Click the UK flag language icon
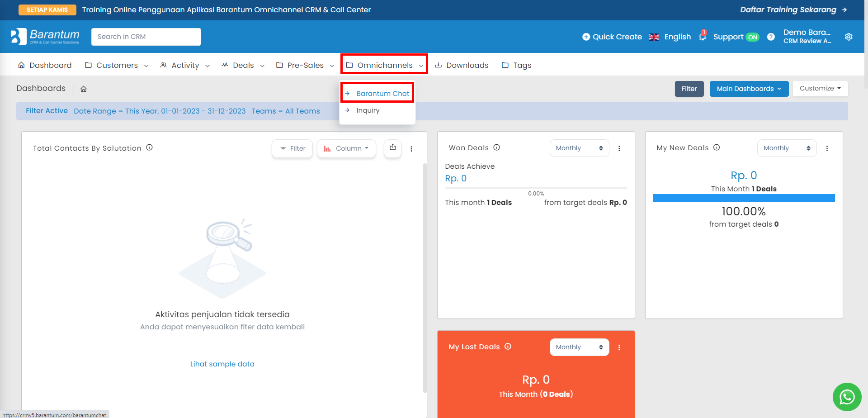The image size is (868, 418). (654, 37)
